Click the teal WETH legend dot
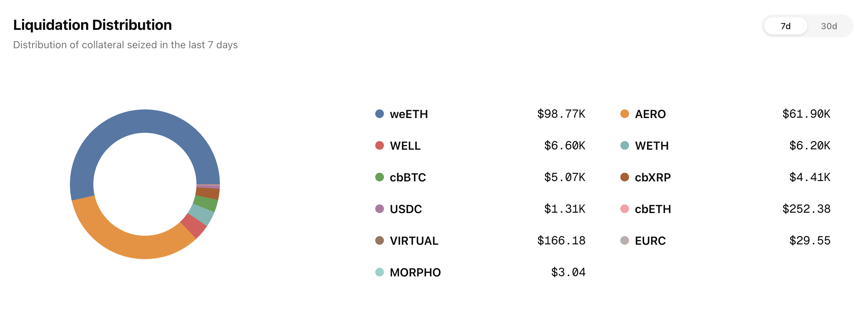 625,146
